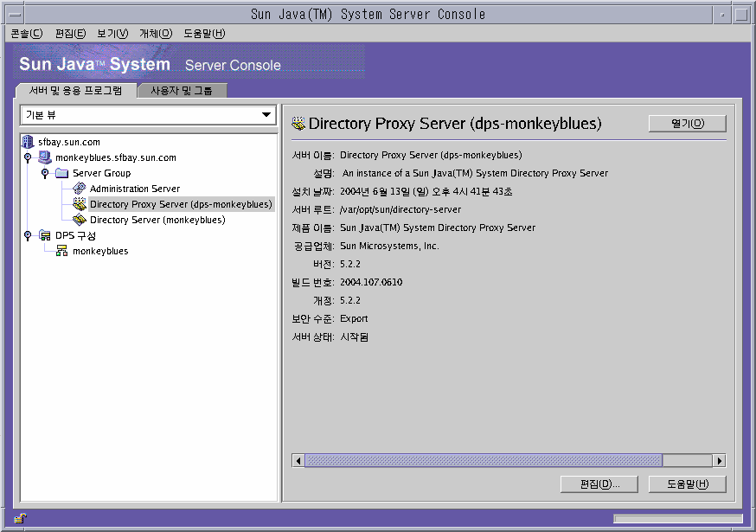
Task: Click the Directory Proxy Server icon in the details header
Action: (x=297, y=123)
